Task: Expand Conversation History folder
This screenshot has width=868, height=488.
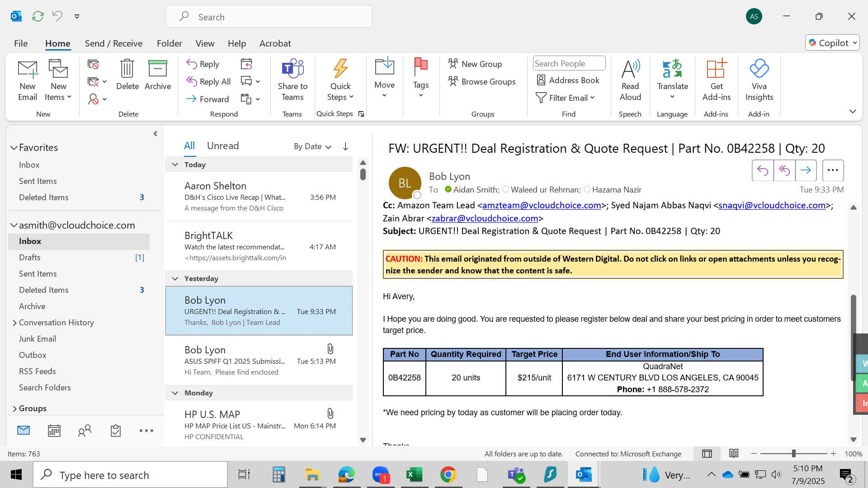Action: coord(14,323)
